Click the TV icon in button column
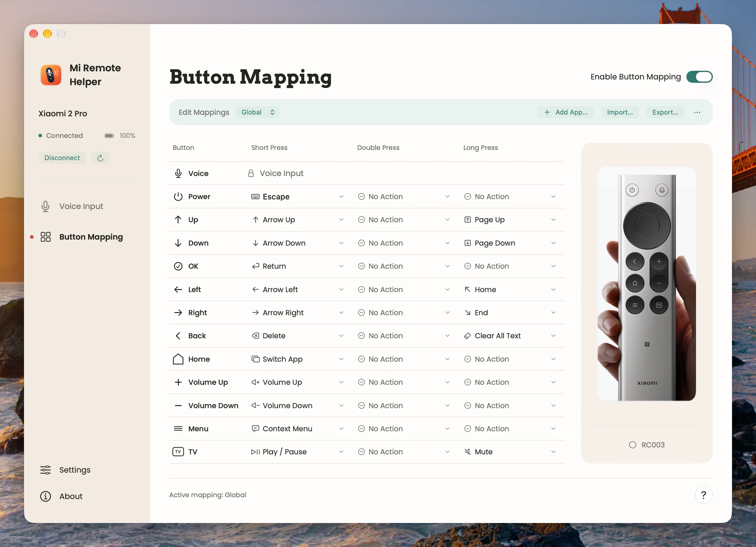The image size is (756, 547). (x=178, y=452)
